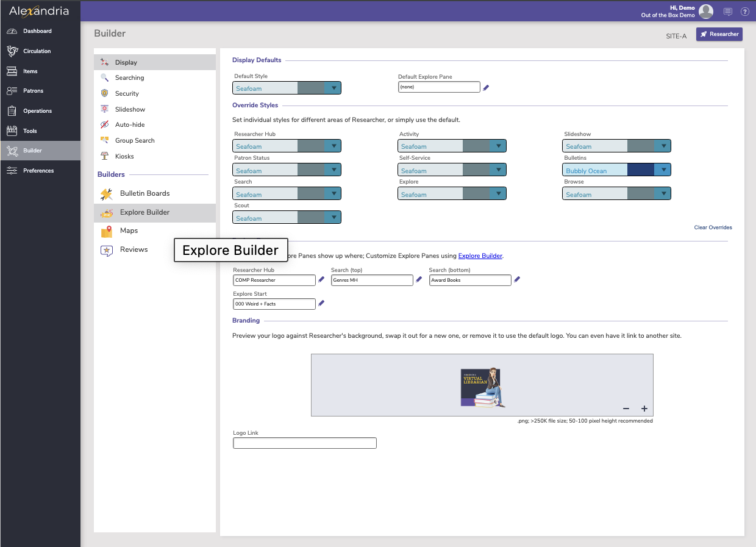Open the Explore style dropdown
This screenshot has height=547, width=756.
(x=452, y=194)
